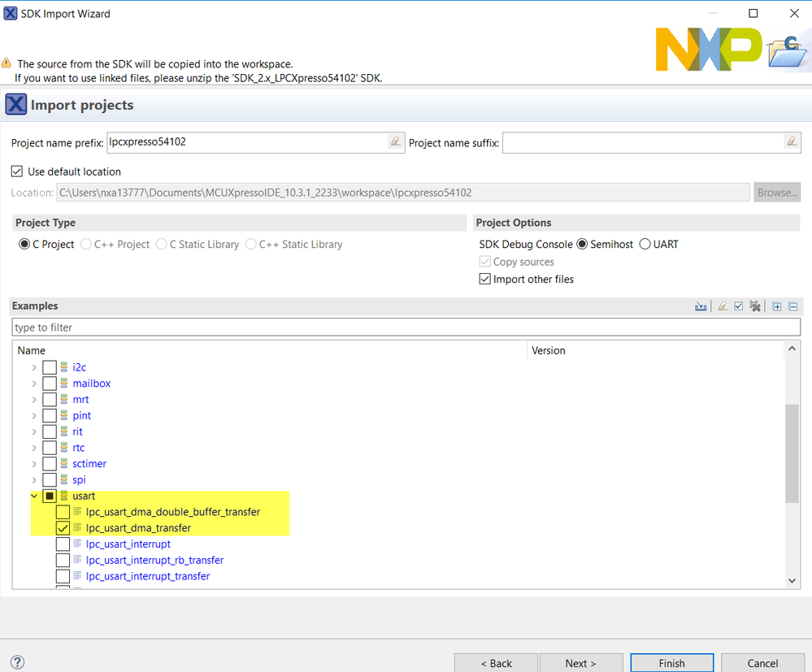Check the i2c examples checkbox
The width and height of the screenshot is (812, 672).
[x=50, y=367]
